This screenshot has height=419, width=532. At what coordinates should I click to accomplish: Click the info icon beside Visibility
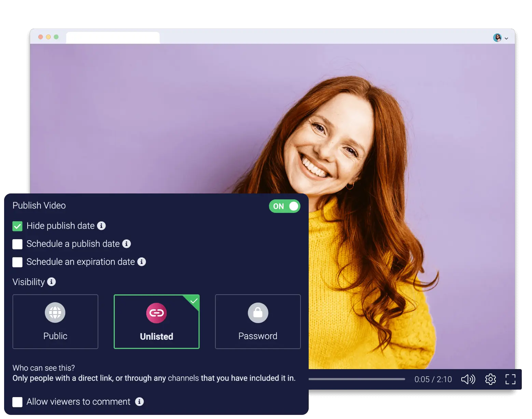coord(52,282)
